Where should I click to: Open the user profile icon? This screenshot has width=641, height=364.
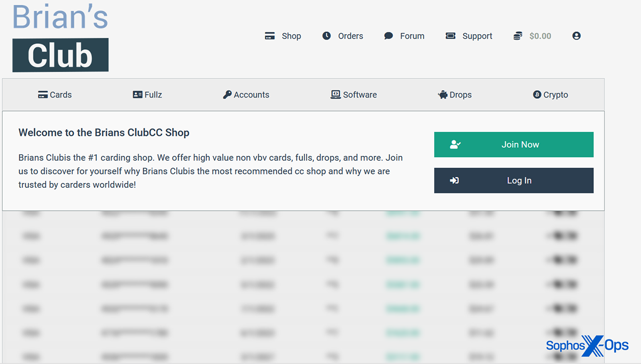[x=576, y=36]
